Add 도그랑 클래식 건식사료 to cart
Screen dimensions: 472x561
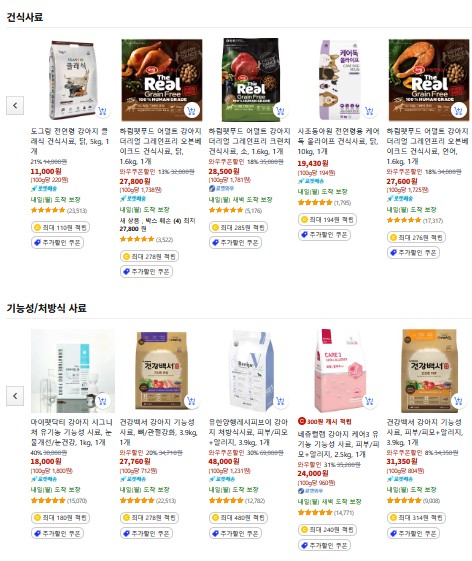click(103, 111)
